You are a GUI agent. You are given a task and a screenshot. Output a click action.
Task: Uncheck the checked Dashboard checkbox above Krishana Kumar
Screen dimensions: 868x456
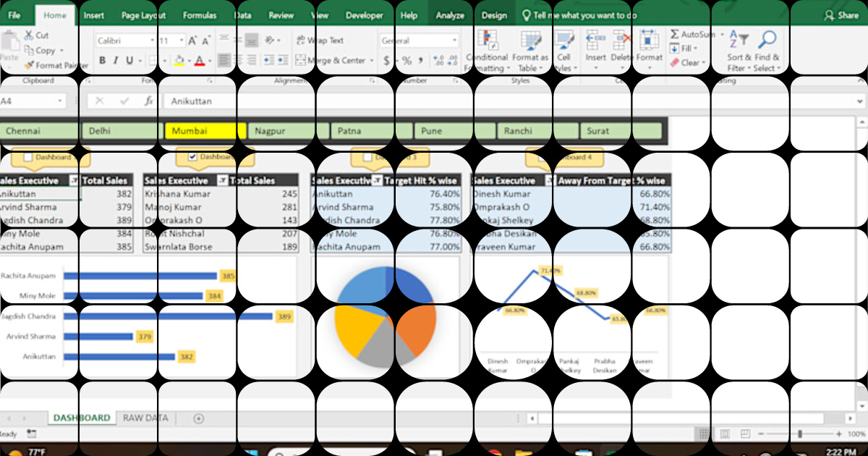coord(192,157)
